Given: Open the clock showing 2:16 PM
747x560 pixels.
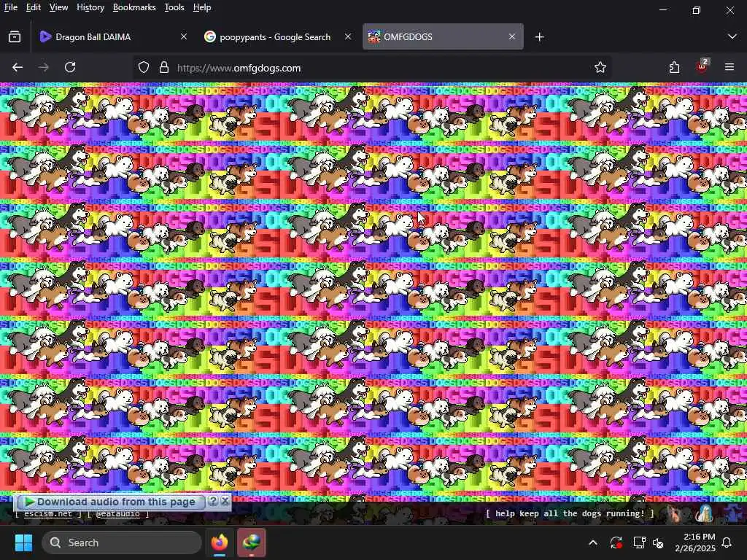Looking at the screenshot, I should click(695, 542).
